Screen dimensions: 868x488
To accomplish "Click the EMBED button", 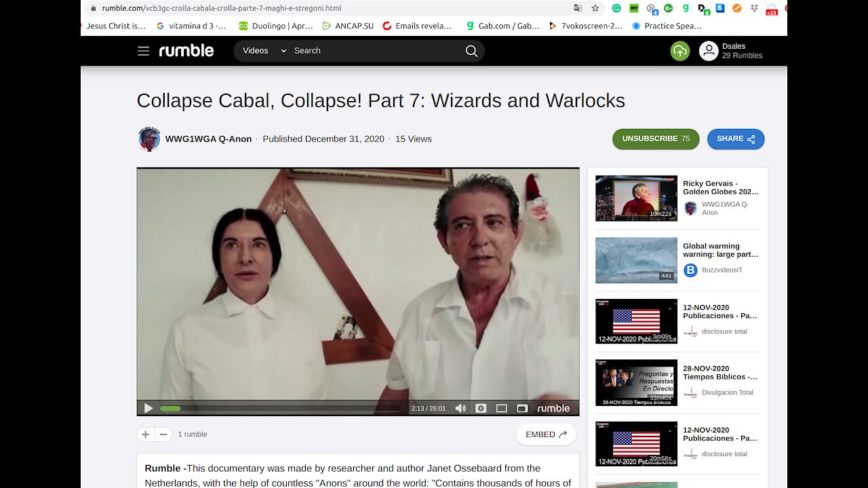I will tap(546, 434).
